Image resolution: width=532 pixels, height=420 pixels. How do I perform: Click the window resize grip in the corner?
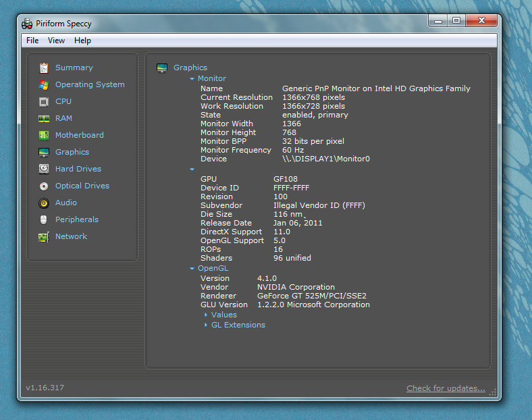point(493,392)
